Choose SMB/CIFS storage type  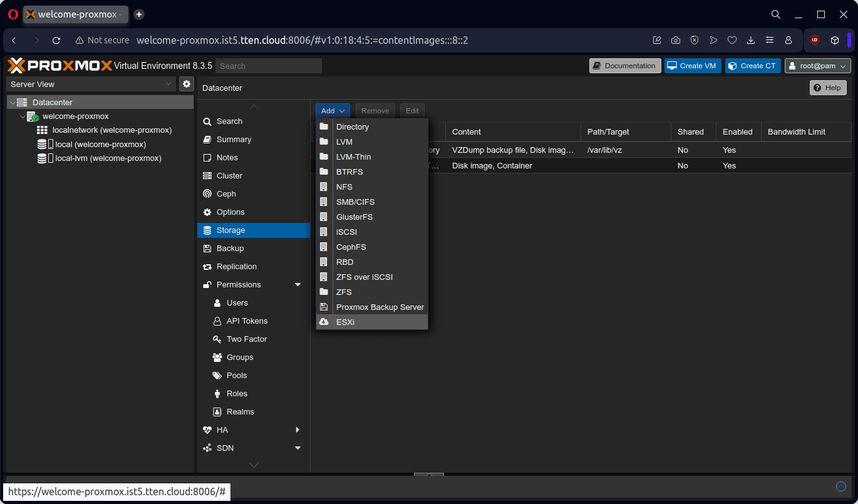coord(372,202)
